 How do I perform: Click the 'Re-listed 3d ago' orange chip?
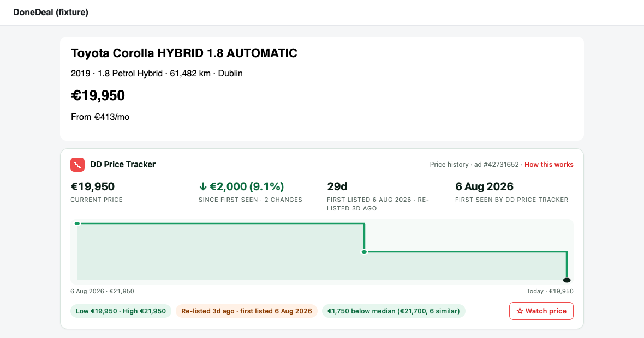tap(247, 311)
